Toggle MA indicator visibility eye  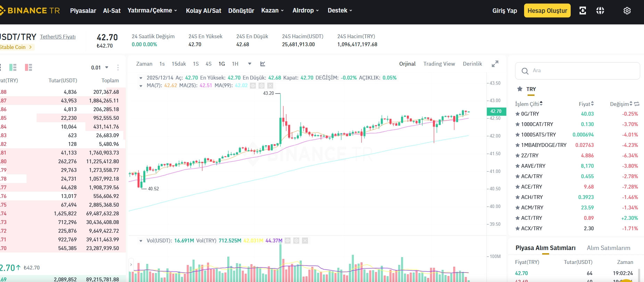tap(253, 85)
